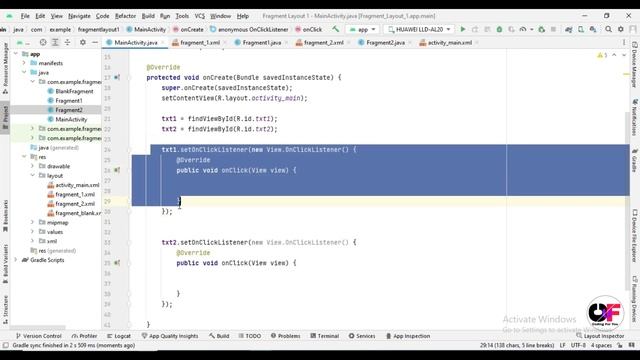
Task: Click the gutter icon at line 26
Action: [x=117, y=170]
